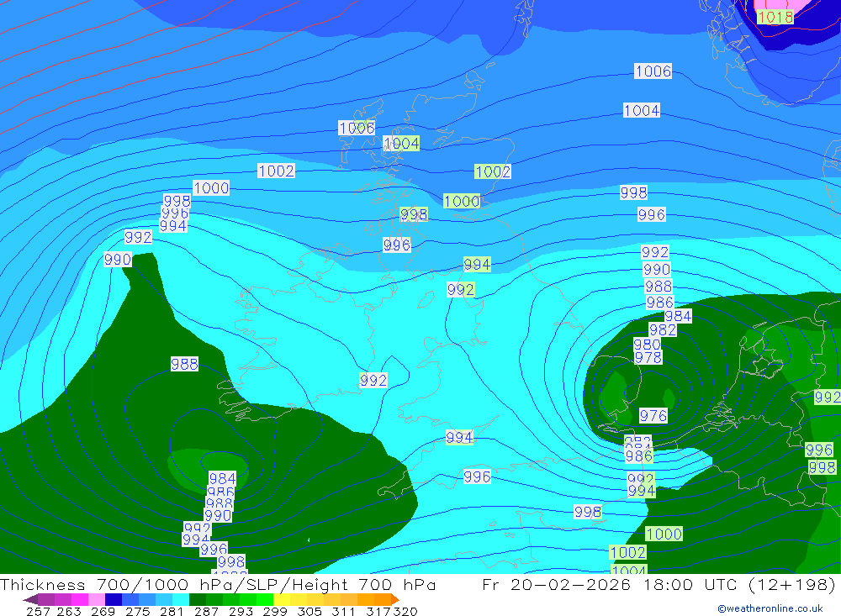Viewport: 841px width, 616px height.
Task: Click the 263 legend value
Action: pos(69,611)
